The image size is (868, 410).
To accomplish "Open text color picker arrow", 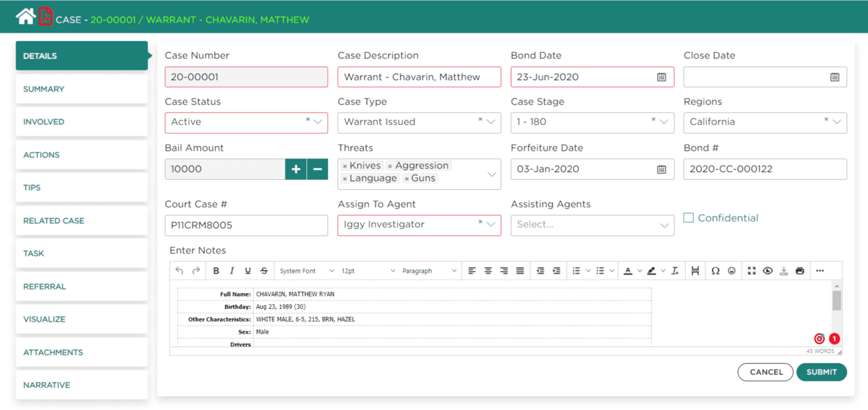I will coord(640,270).
